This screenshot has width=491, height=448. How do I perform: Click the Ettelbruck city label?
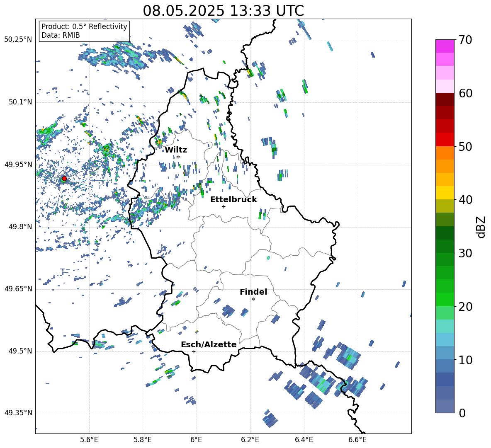coord(233,200)
